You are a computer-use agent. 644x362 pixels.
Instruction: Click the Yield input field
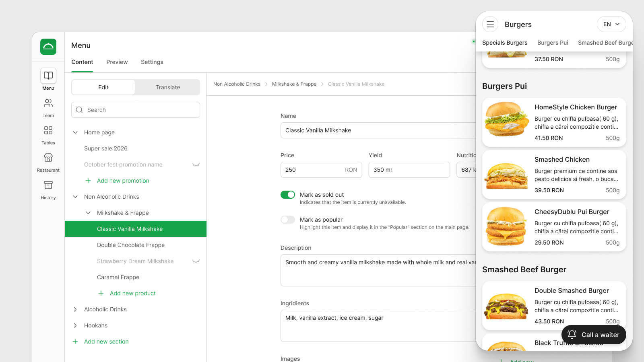pos(409,170)
